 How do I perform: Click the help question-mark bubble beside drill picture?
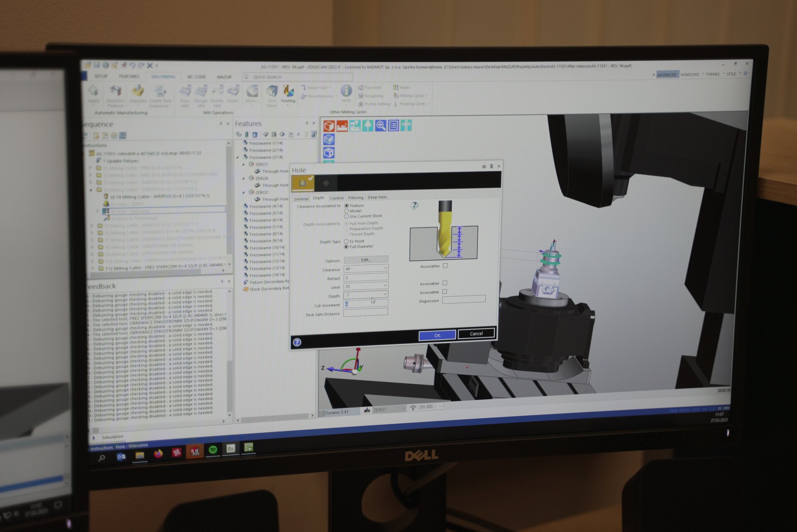pyautogui.click(x=414, y=205)
